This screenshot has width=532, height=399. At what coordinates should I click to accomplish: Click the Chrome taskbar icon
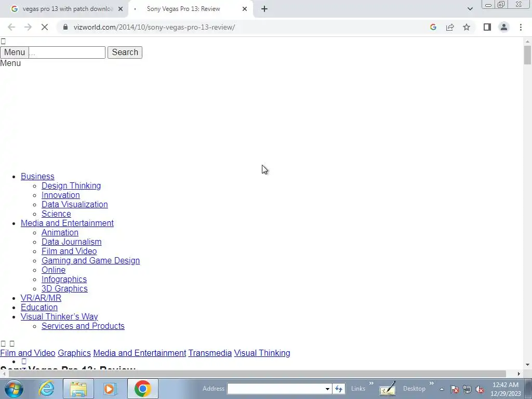pyautogui.click(x=142, y=389)
